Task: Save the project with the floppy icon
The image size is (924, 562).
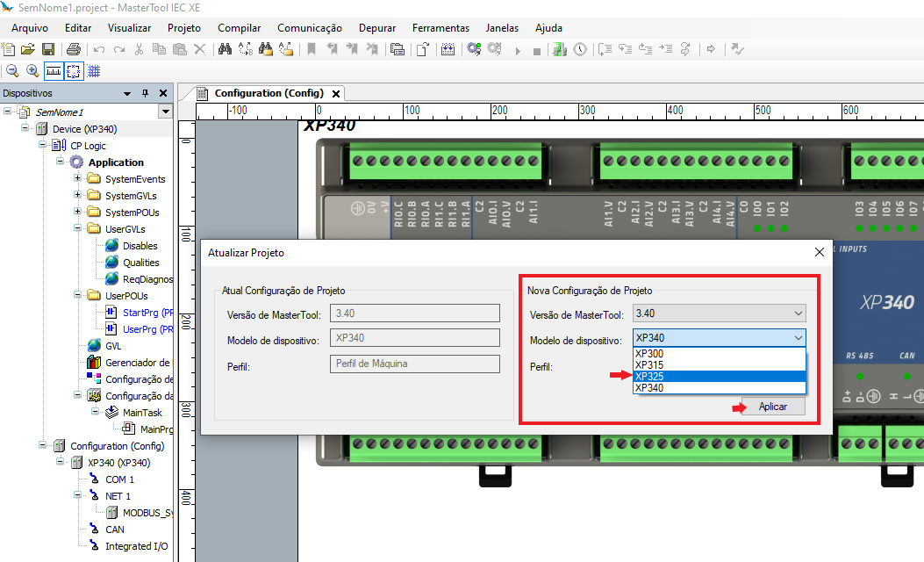Action: pos(48,49)
